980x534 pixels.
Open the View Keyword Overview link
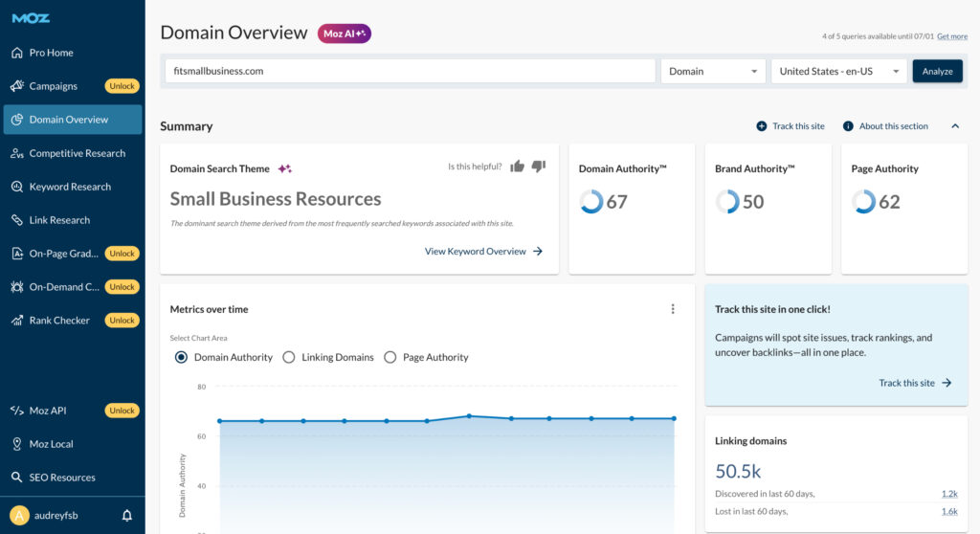pos(483,252)
